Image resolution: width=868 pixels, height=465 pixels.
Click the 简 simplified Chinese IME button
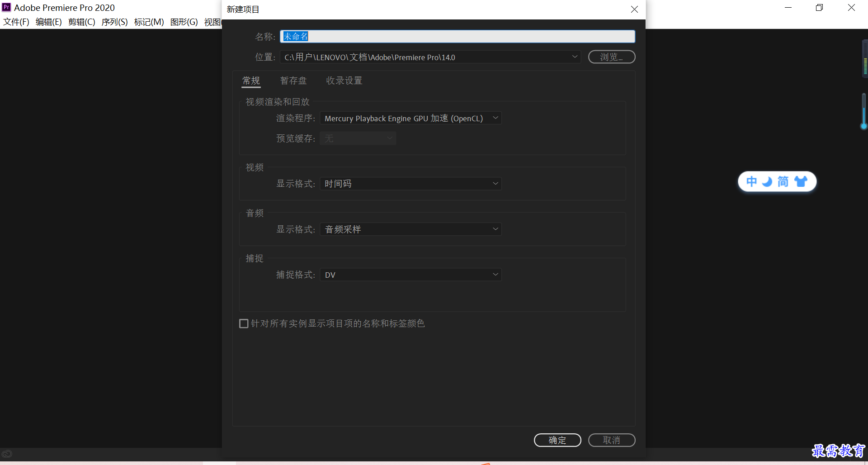(x=783, y=182)
